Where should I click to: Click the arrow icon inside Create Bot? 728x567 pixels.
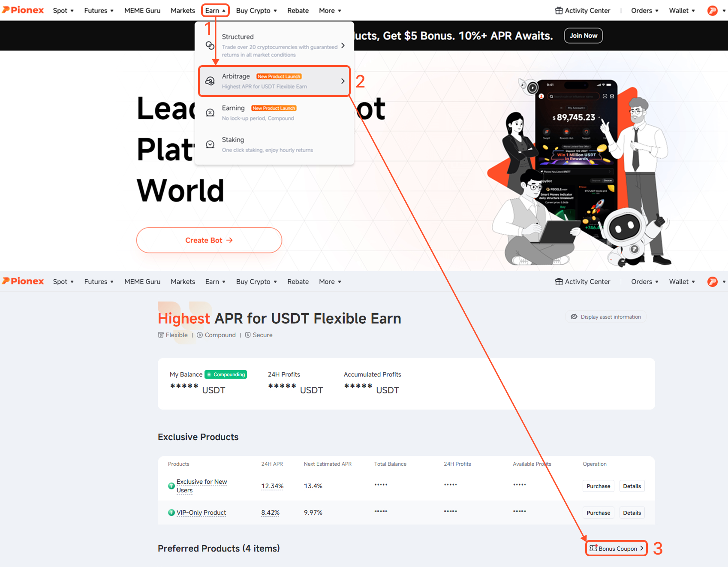[229, 240]
